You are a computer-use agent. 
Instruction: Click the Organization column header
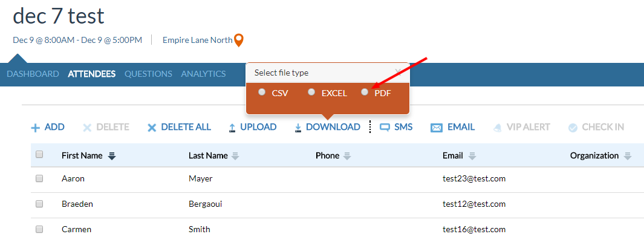tap(594, 155)
